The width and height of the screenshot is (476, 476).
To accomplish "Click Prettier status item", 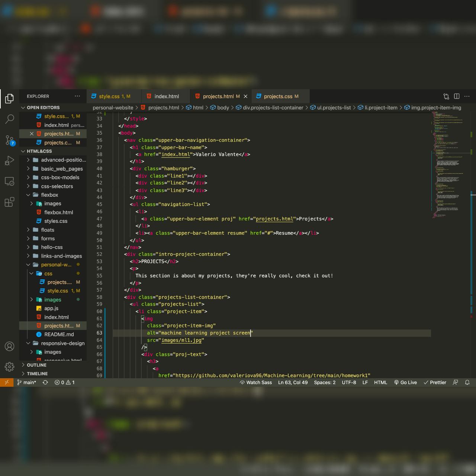I will (x=435, y=382).
